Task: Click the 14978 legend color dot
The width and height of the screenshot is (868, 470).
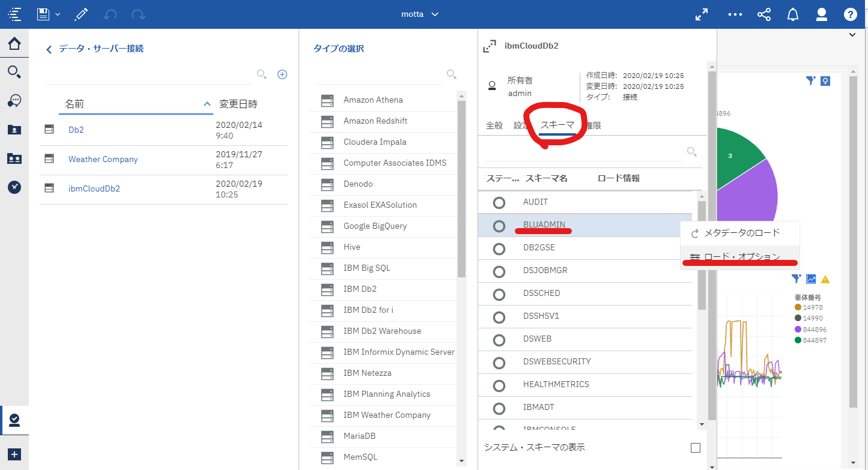Action: [798, 307]
